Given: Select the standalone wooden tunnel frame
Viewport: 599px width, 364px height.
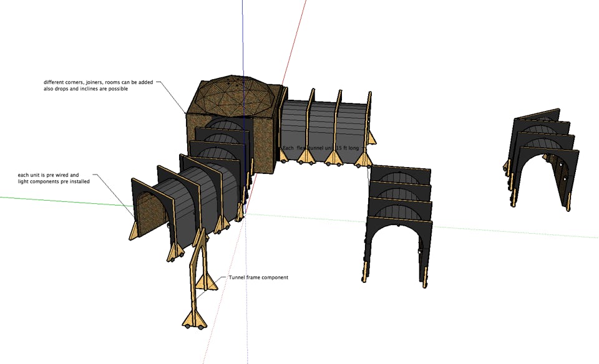Looking at the screenshot, I should pyautogui.click(x=198, y=274).
